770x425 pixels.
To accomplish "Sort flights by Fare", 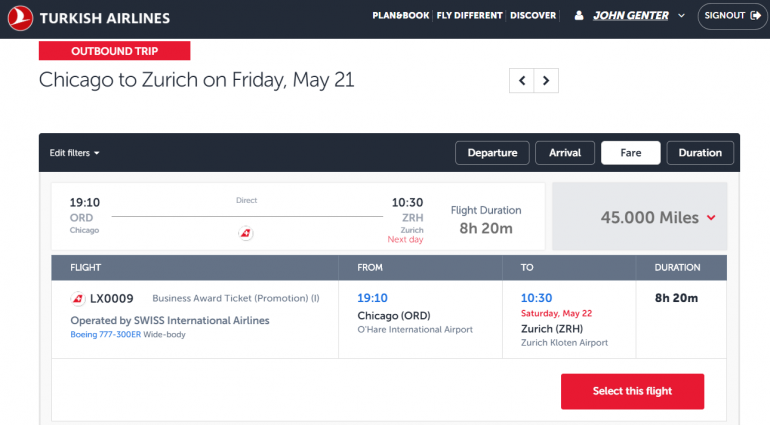I will pos(630,153).
